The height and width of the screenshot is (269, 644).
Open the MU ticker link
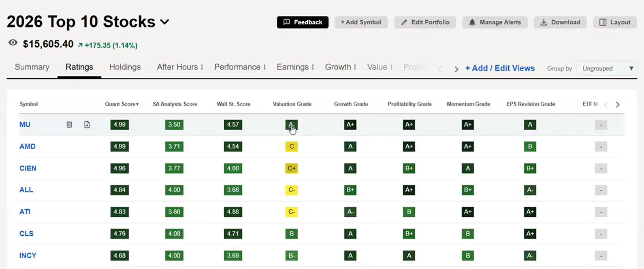[x=25, y=125]
